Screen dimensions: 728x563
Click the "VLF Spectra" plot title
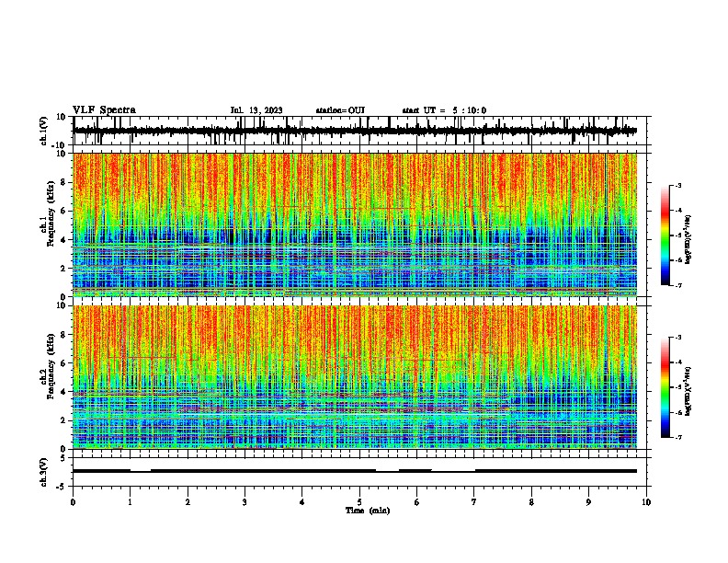(x=104, y=110)
